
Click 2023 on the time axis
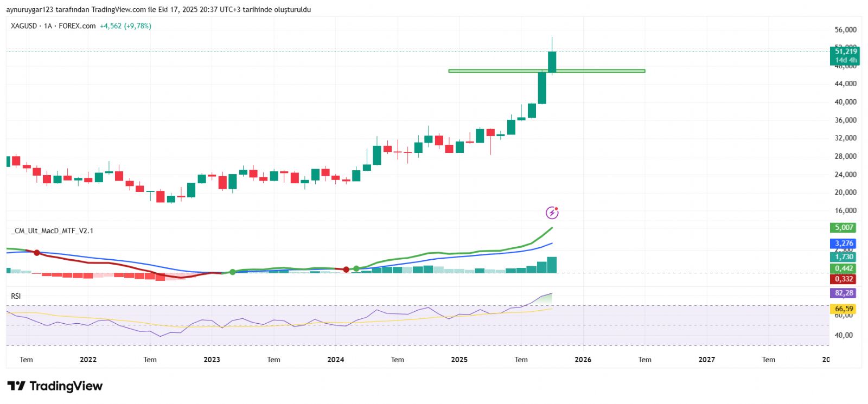click(x=212, y=360)
